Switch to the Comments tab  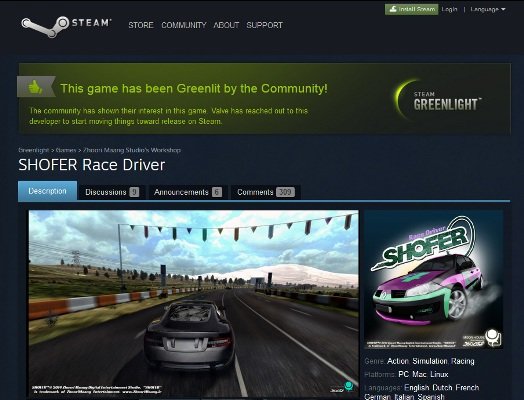266,192
